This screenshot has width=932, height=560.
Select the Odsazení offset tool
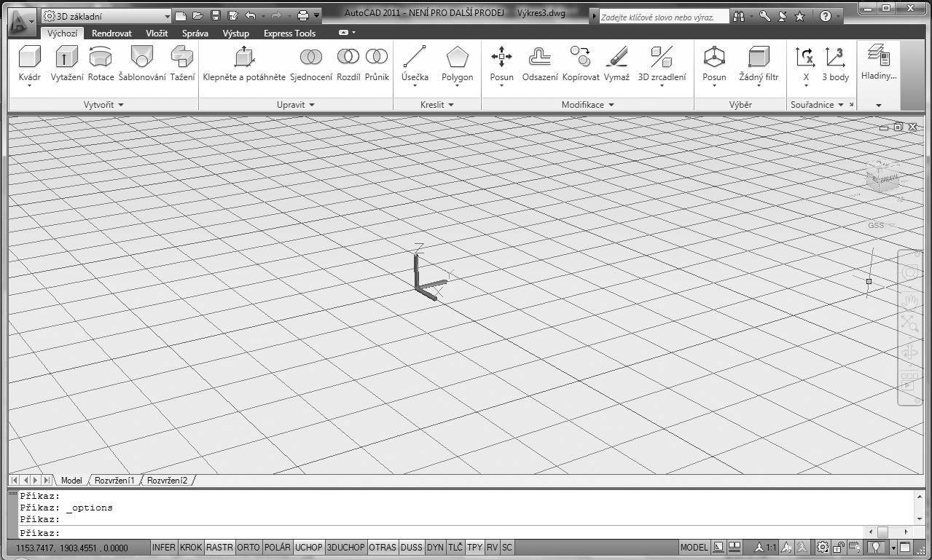click(540, 64)
